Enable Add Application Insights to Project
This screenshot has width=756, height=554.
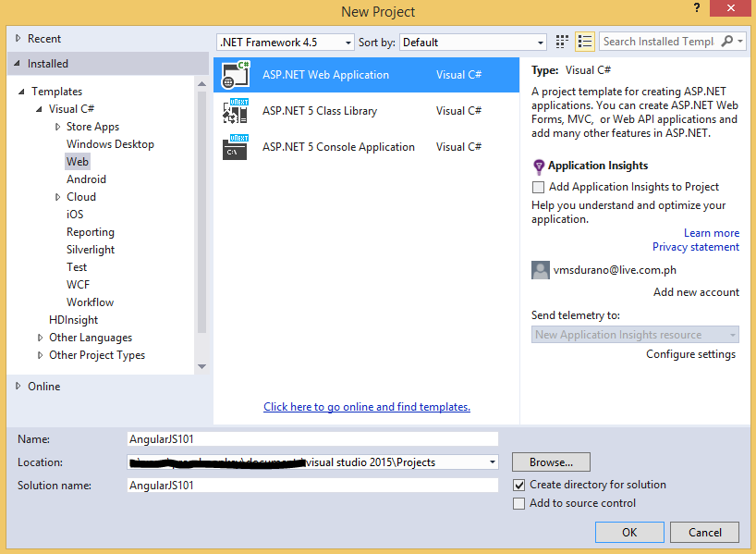coord(538,187)
